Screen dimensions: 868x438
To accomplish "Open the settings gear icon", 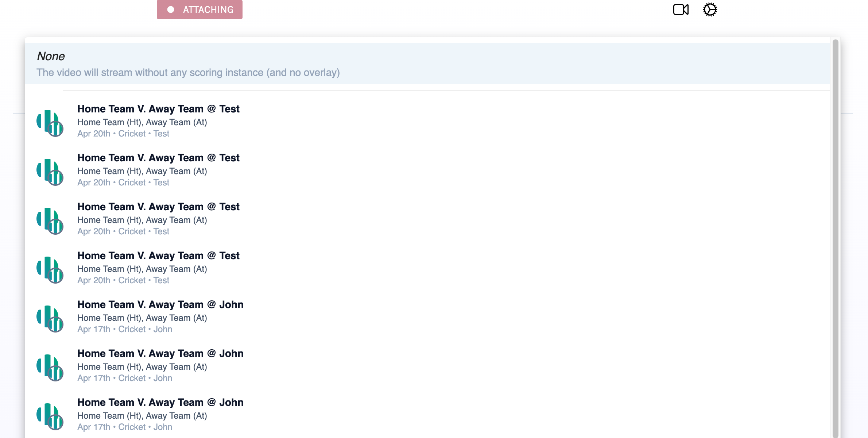I will click(710, 9).
